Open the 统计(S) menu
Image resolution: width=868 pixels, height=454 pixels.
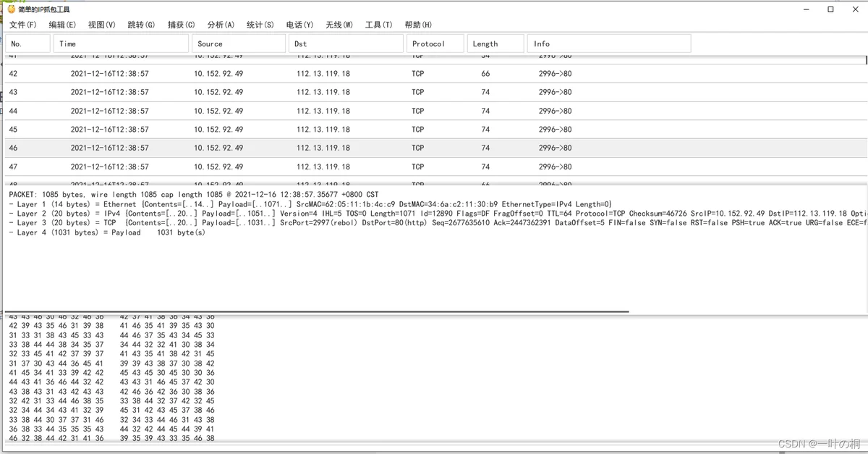pyautogui.click(x=260, y=25)
